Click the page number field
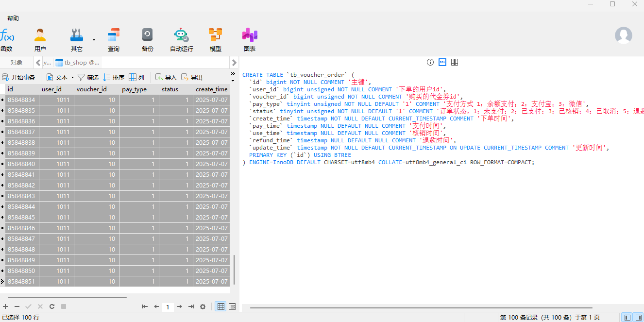The image size is (644, 322). (168, 307)
